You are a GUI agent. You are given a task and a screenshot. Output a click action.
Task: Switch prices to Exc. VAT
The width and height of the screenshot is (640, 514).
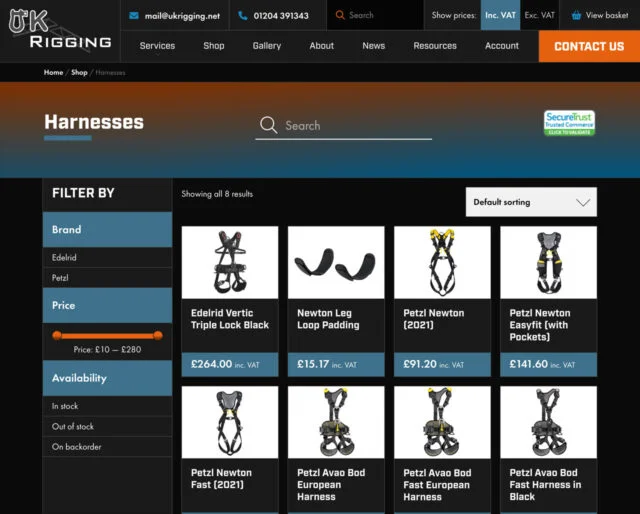540,15
